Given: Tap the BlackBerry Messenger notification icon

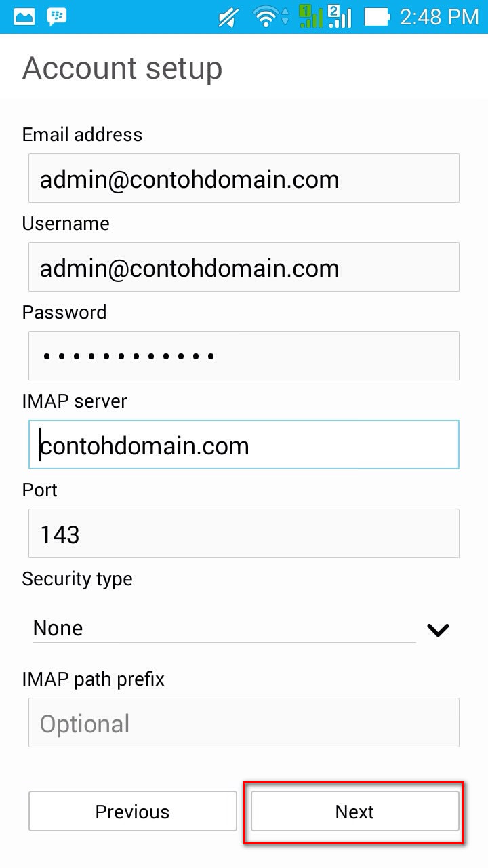Looking at the screenshot, I should [x=57, y=16].
